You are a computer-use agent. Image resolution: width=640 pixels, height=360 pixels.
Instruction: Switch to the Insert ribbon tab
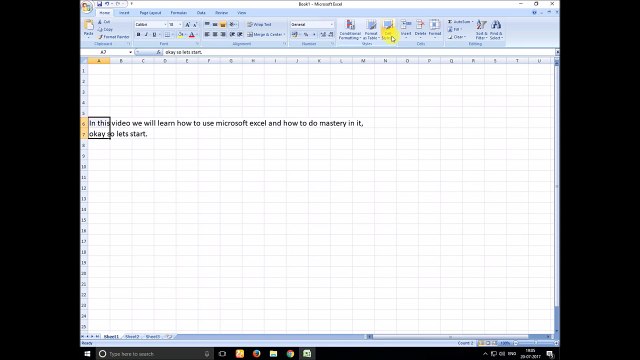[x=124, y=13]
